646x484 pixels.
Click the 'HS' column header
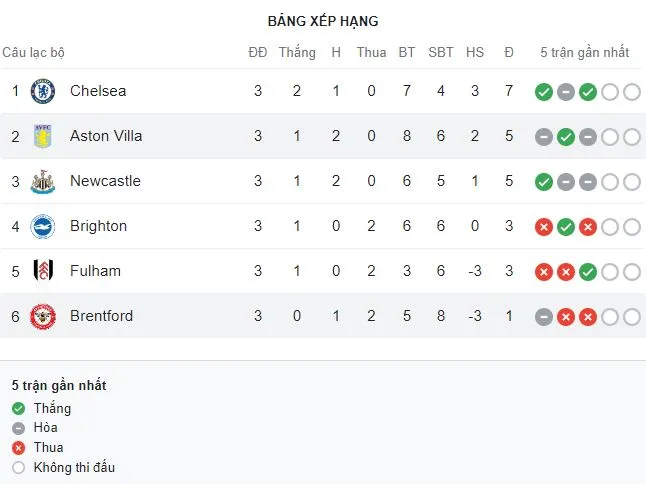(475, 52)
